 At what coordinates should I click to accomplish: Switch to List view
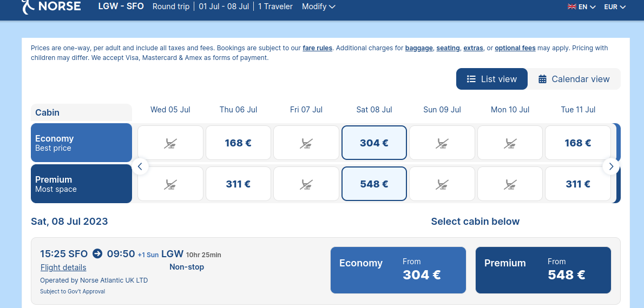pyautogui.click(x=492, y=79)
